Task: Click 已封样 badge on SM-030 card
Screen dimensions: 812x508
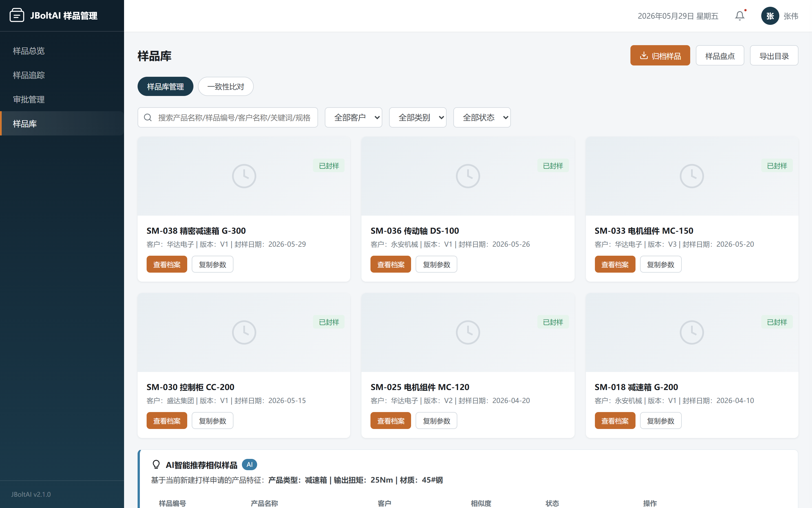Action: tap(329, 322)
